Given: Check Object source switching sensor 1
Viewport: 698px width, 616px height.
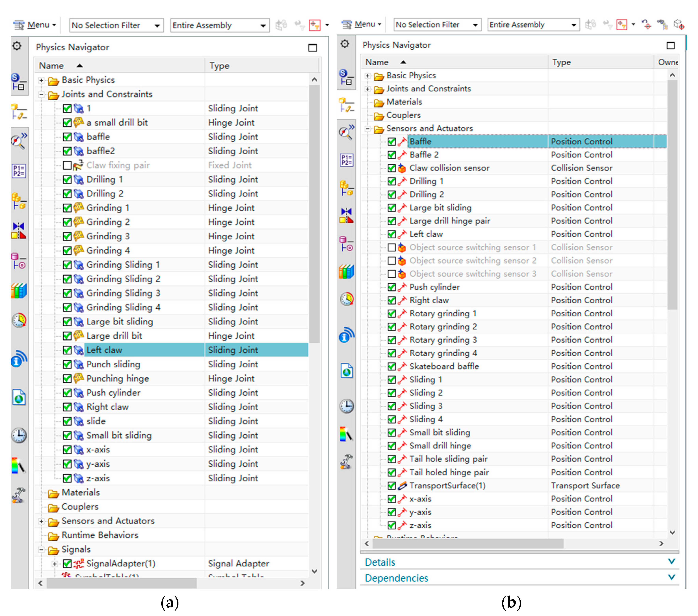Looking at the screenshot, I should (392, 247).
